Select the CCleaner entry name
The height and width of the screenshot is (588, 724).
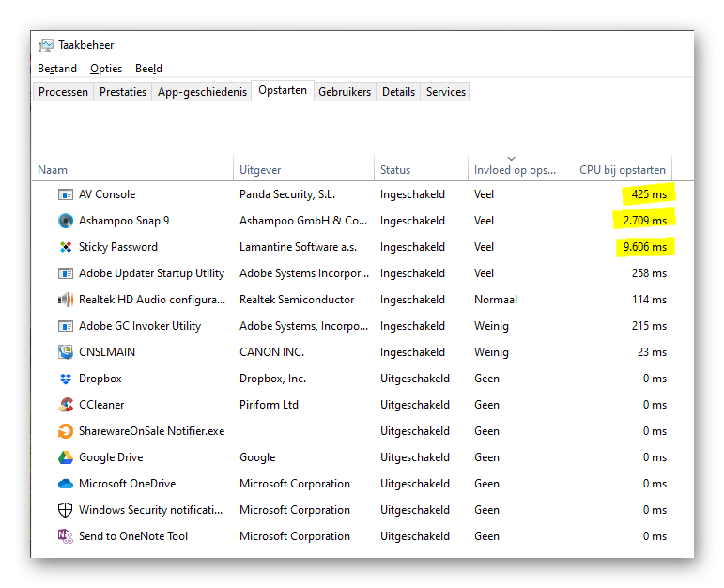[101, 405]
